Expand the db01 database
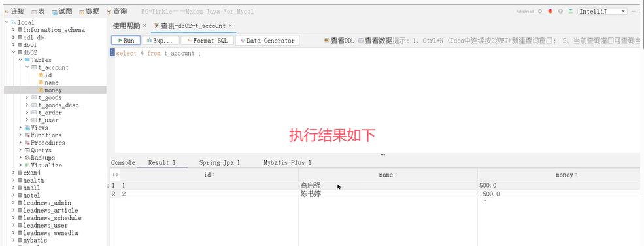The width and height of the screenshot is (644, 246). click(14, 44)
